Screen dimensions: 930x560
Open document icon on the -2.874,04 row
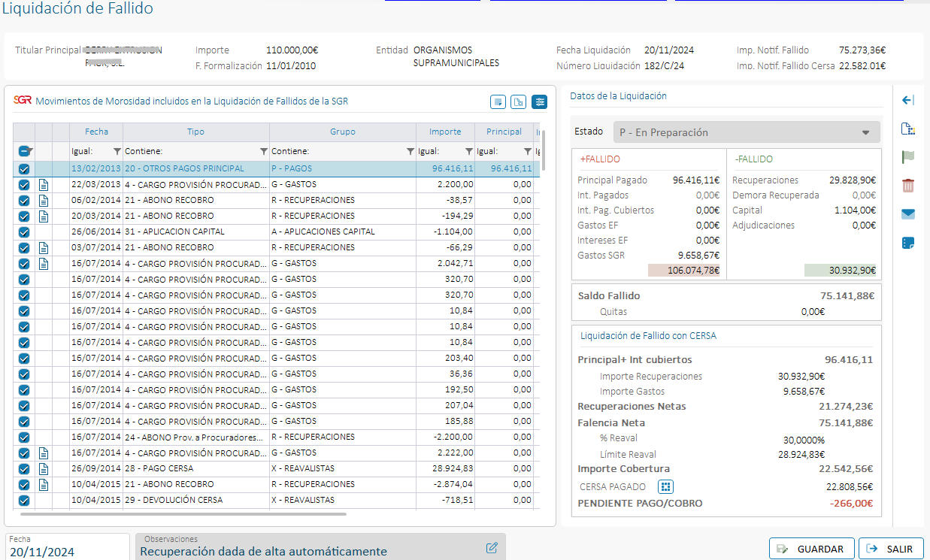coord(43,484)
